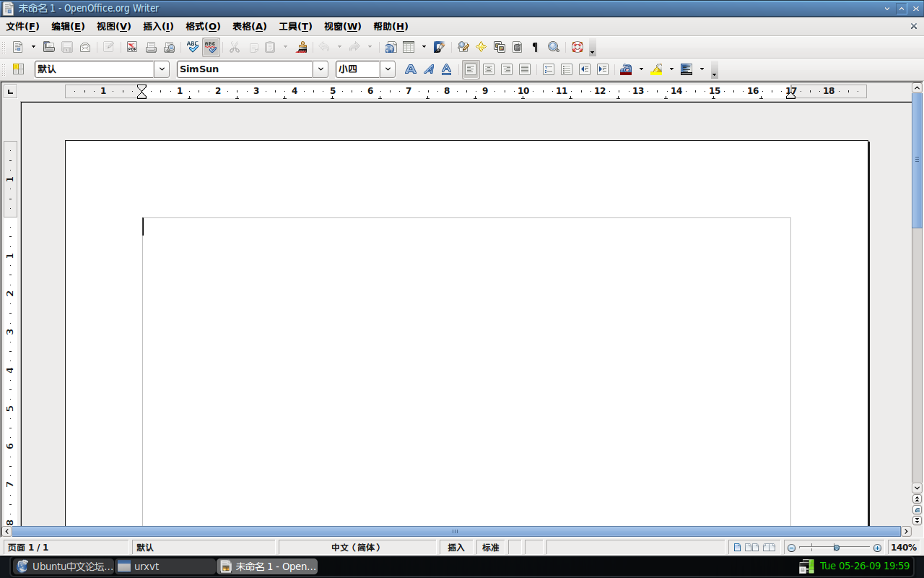
Task: Open Highlighting color dropdown arrow
Action: coord(671,69)
